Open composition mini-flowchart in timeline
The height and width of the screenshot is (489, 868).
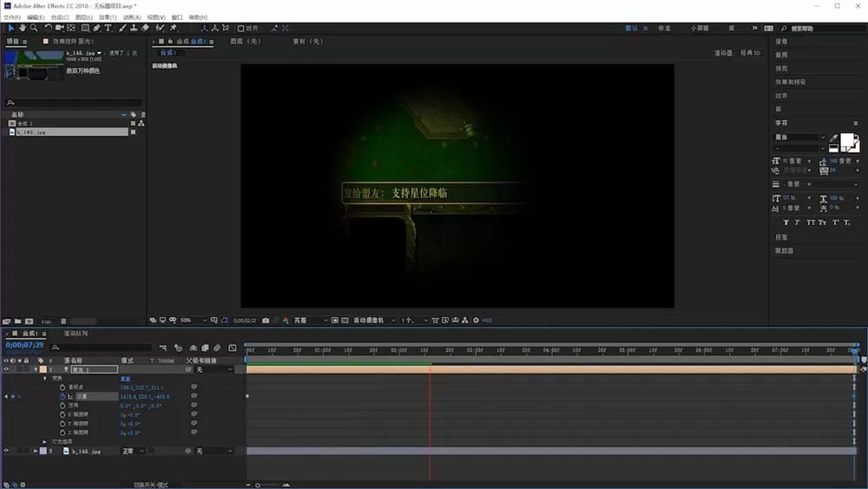coord(163,347)
